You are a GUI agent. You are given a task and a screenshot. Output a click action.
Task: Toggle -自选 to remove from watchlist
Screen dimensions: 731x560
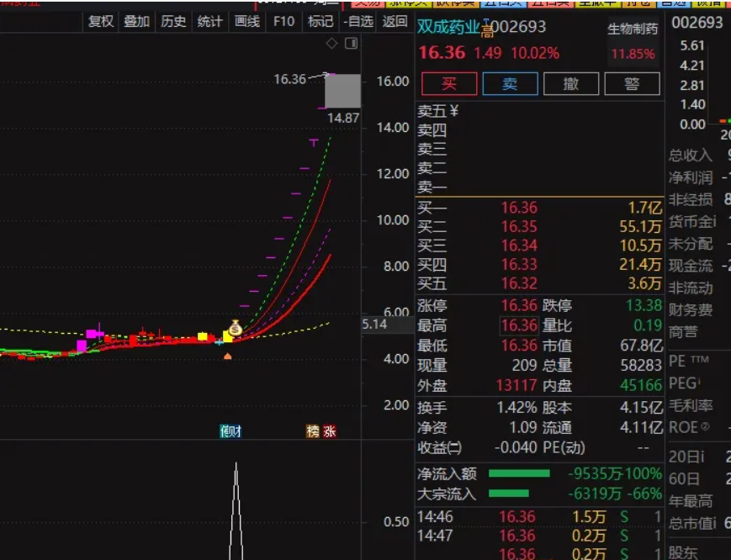click(x=357, y=21)
